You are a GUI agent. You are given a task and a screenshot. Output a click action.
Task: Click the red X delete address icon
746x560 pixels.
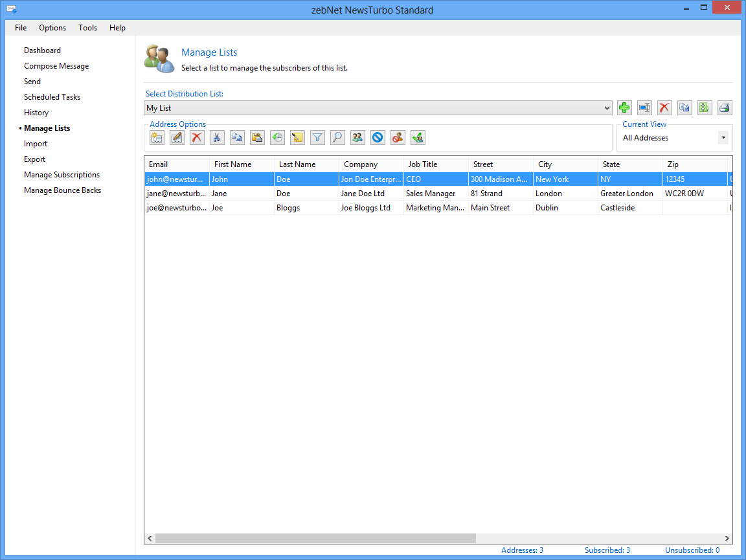click(197, 137)
